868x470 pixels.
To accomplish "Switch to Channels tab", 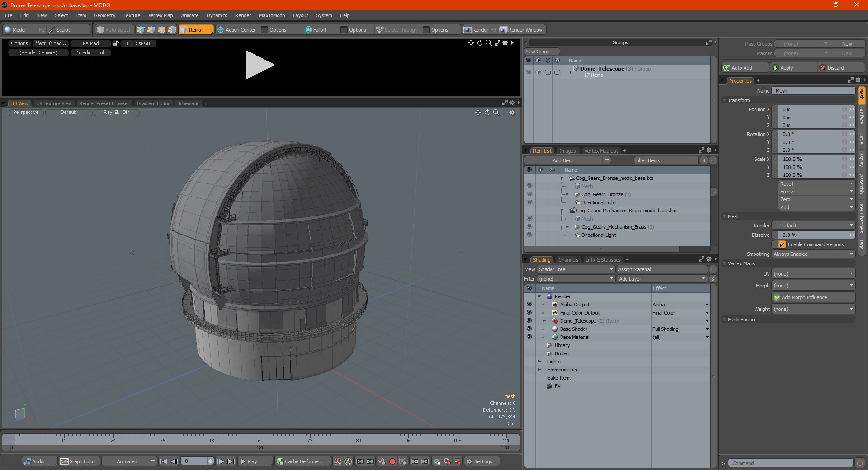I will pyautogui.click(x=568, y=260).
